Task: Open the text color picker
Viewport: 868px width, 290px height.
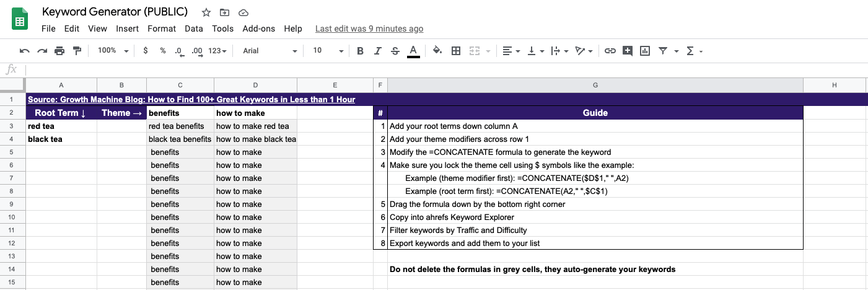Action: tap(413, 51)
